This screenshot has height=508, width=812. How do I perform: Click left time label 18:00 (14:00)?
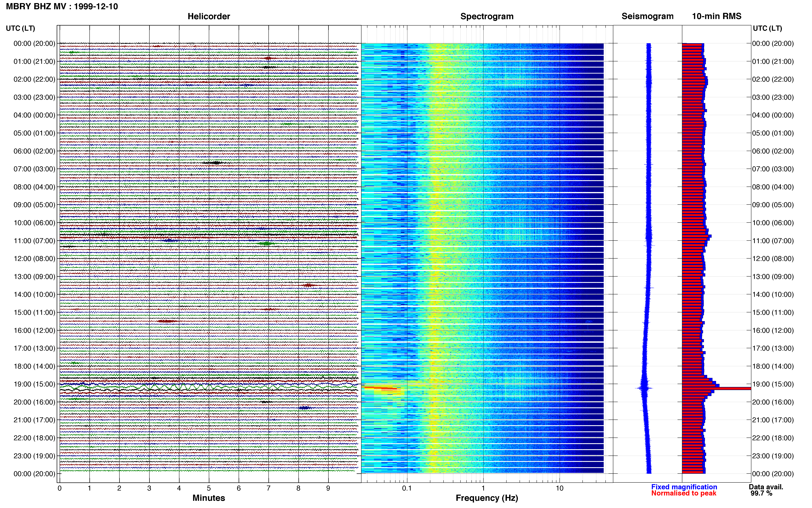[x=34, y=366]
